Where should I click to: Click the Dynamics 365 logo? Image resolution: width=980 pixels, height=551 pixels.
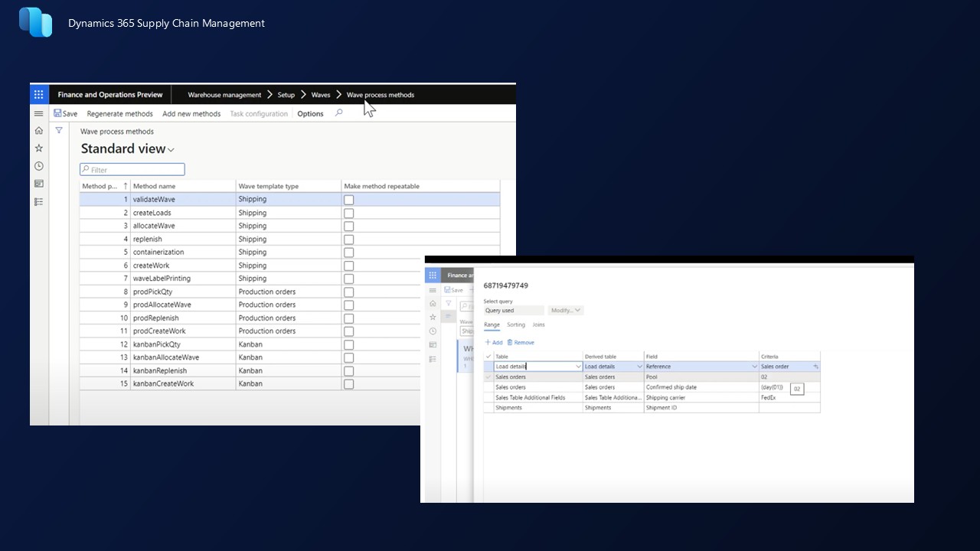pos(35,22)
